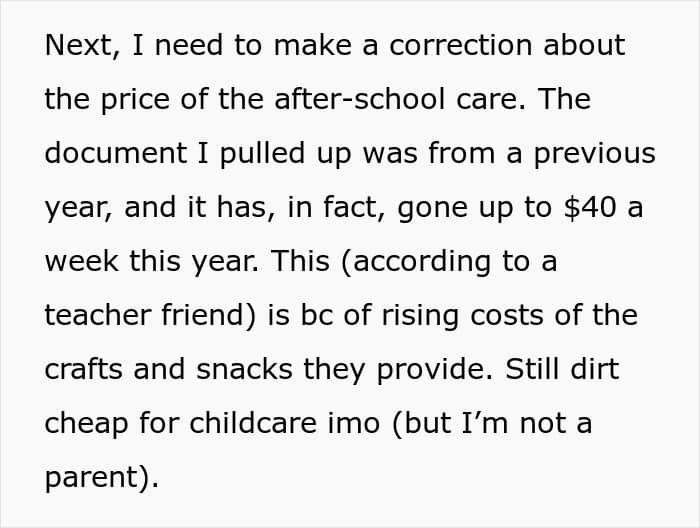This screenshot has width=700, height=528.
Task: Click the word "crafts"
Action: [84, 370]
